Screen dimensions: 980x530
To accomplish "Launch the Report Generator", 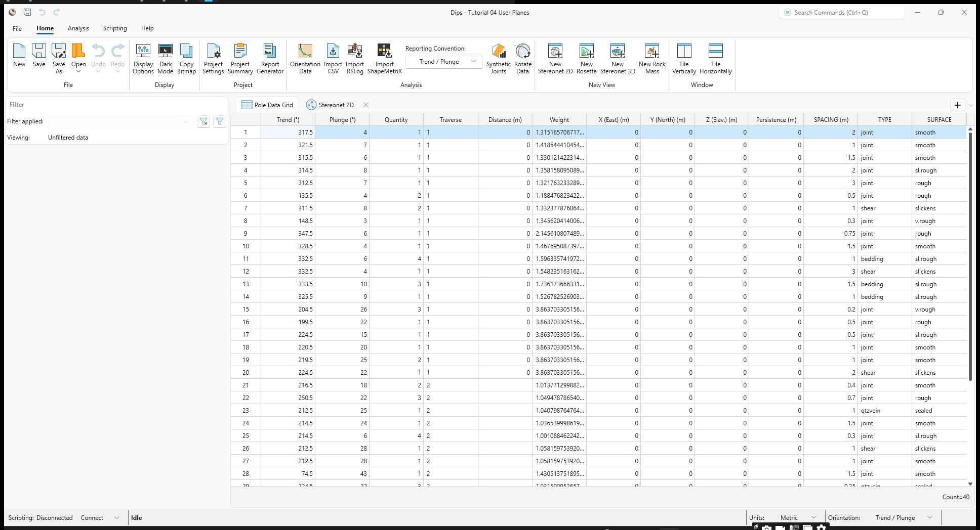I will [270, 59].
